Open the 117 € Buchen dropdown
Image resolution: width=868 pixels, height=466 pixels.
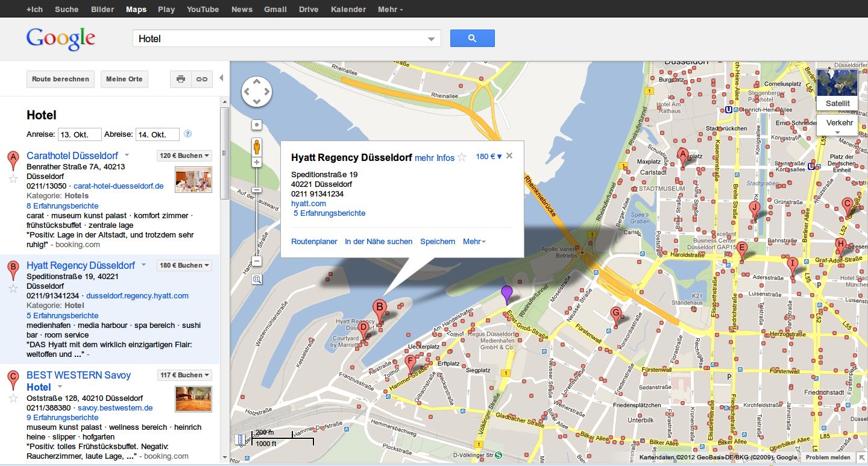(x=184, y=375)
